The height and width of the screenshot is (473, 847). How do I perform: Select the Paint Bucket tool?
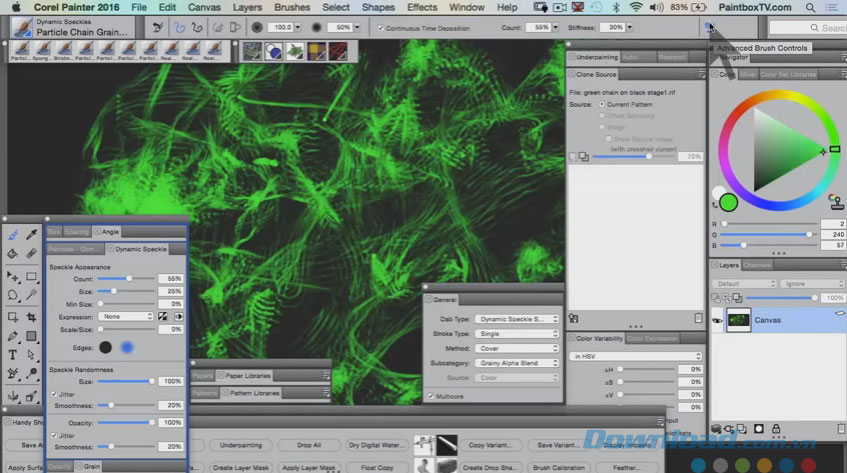tap(13, 255)
